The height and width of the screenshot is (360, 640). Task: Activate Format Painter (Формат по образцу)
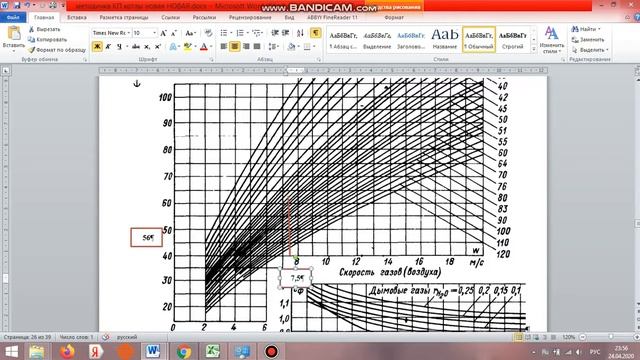pyautogui.click(x=56, y=50)
